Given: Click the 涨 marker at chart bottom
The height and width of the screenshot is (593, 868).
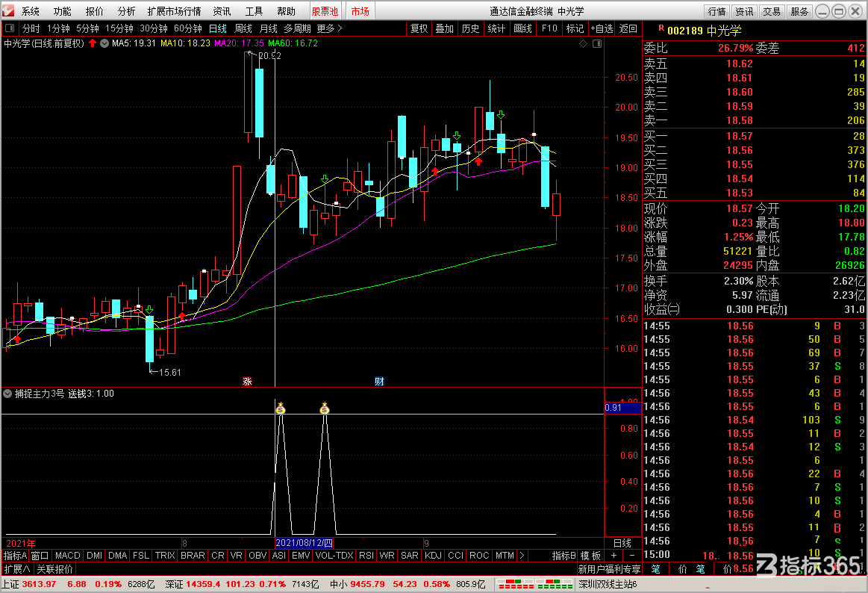Looking at the screenshot, I should pos(247,381).
